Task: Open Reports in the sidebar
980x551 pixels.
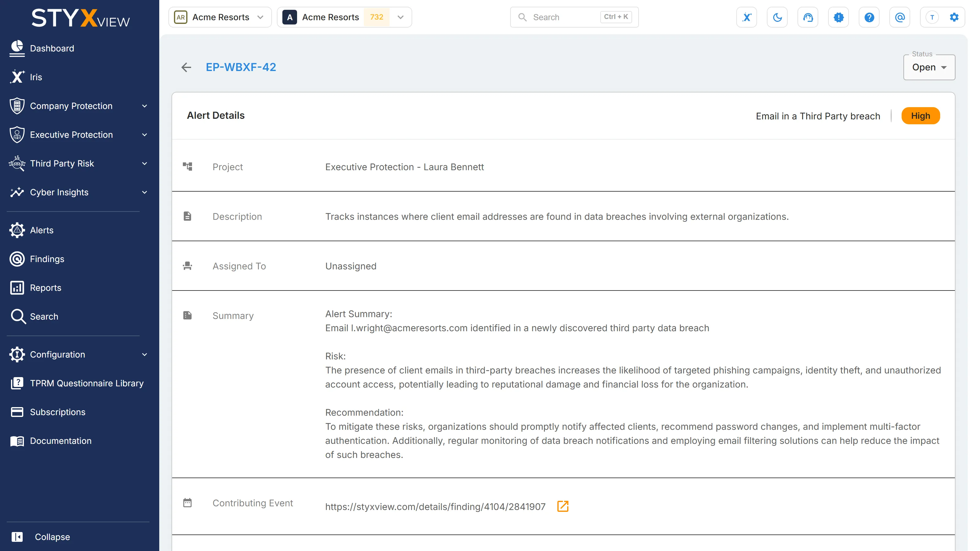Action: pos(80,288)
